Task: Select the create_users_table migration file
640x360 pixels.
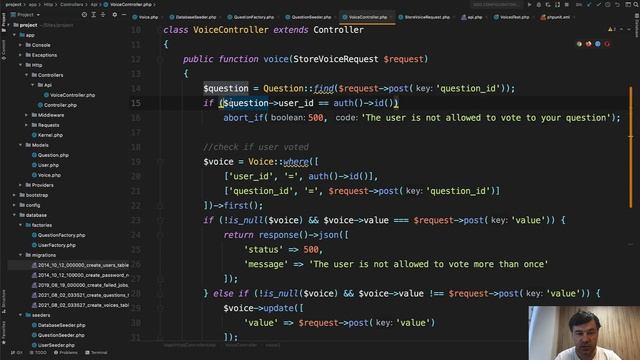Action: pos(80,265)
